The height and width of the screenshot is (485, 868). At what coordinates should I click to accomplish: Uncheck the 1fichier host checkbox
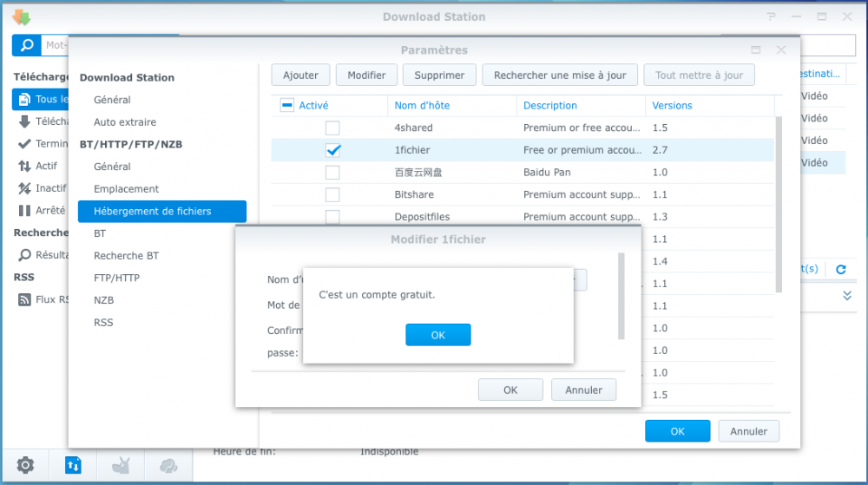332,150
